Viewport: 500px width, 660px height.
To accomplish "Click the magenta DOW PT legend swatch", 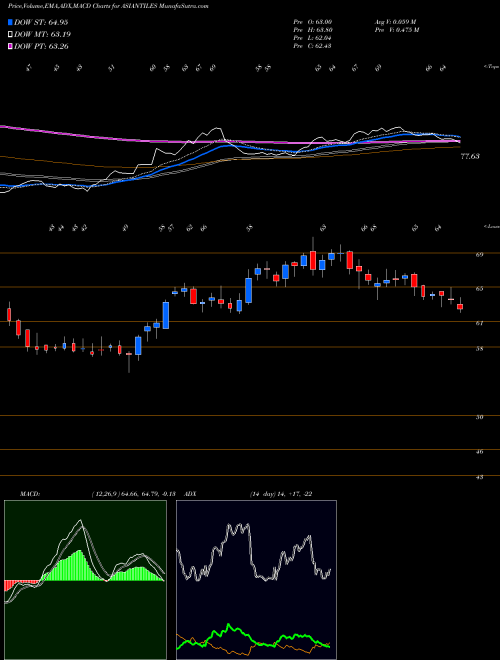I will 10,46.
